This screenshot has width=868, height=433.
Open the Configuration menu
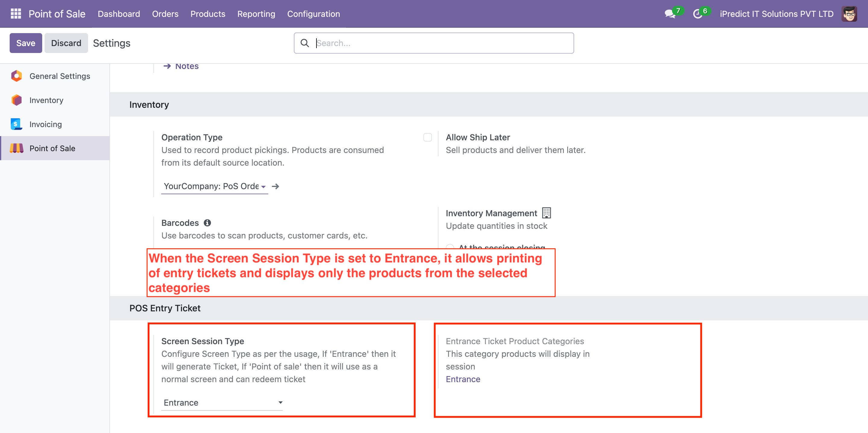(313, 14)
